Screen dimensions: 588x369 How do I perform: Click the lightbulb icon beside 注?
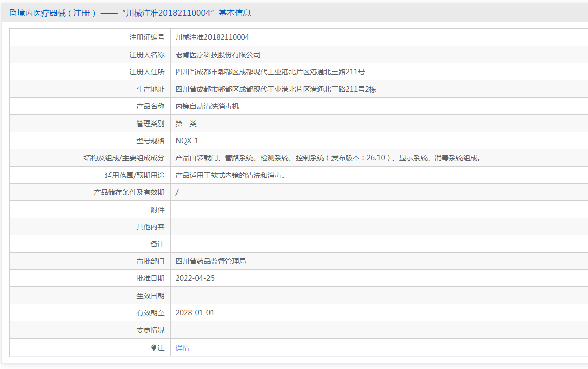pyautogui.click(x=154, y=348)
